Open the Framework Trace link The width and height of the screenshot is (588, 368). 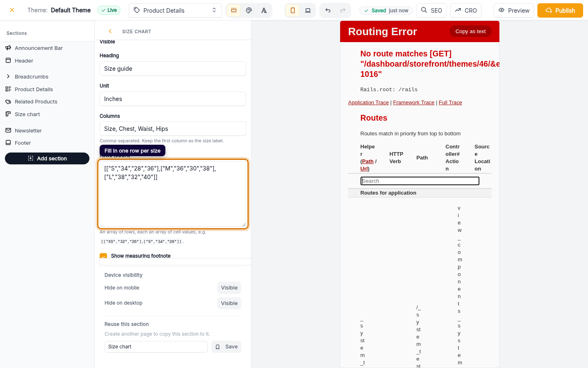click(414, 103)
